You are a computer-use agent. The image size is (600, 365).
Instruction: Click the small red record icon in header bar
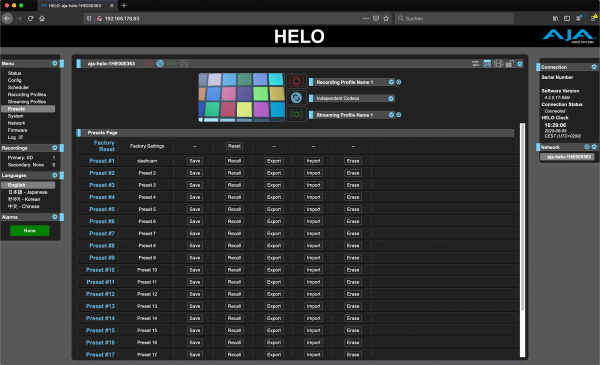point(148,64)
